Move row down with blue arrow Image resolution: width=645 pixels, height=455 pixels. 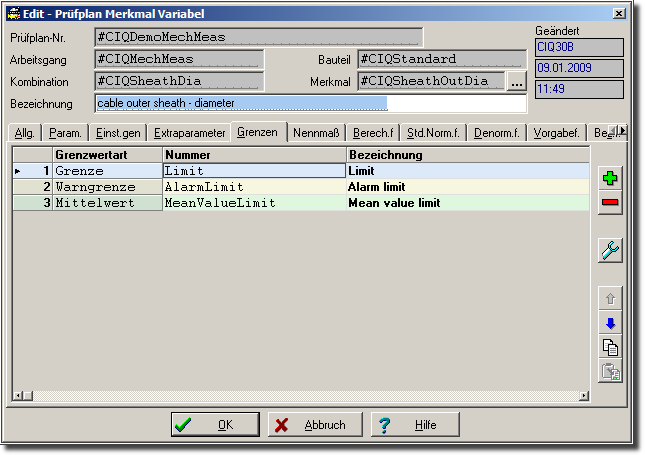(610, 323)
